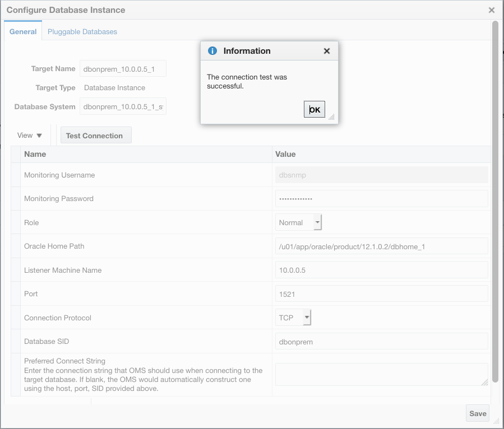Close the Information popup with X
Image resolution: width=504 pixels, height=429 pixels.
click(327, 51)
